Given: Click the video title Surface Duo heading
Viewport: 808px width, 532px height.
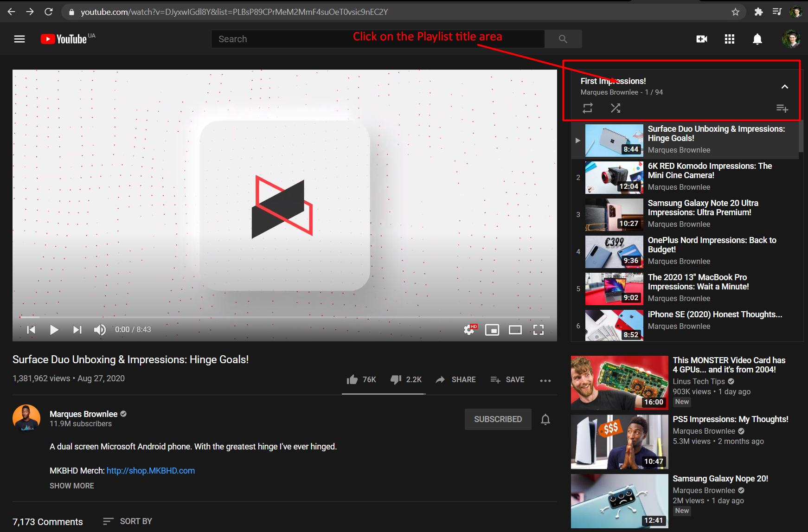Looking at the screenshot, I should click(130, 359).
